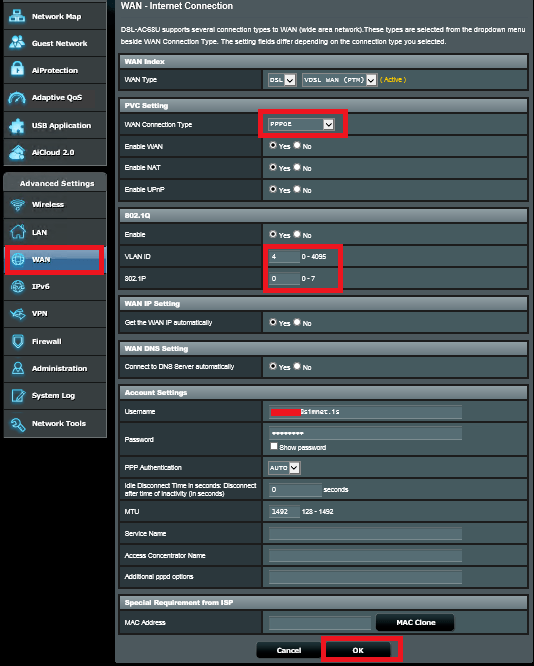Open the USB Application puzzle icon
The height and width of the screenshot is (666, 534).
point(17,126)
